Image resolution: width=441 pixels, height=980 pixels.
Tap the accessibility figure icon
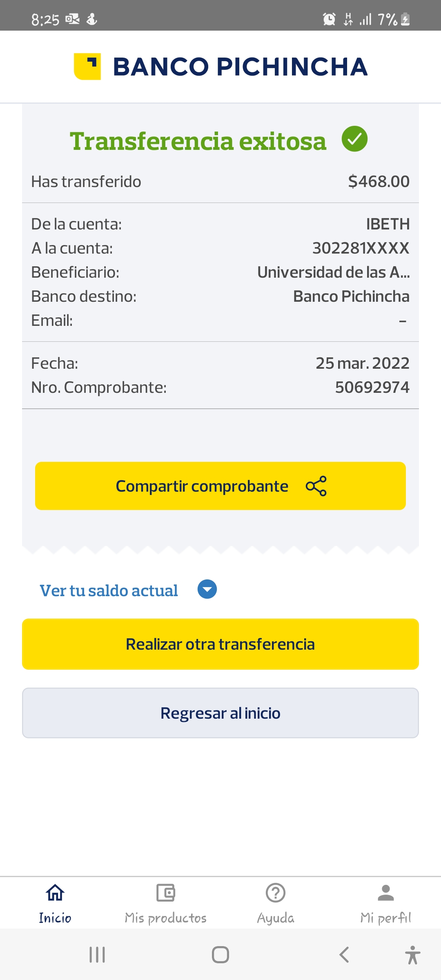pos(412,955)
